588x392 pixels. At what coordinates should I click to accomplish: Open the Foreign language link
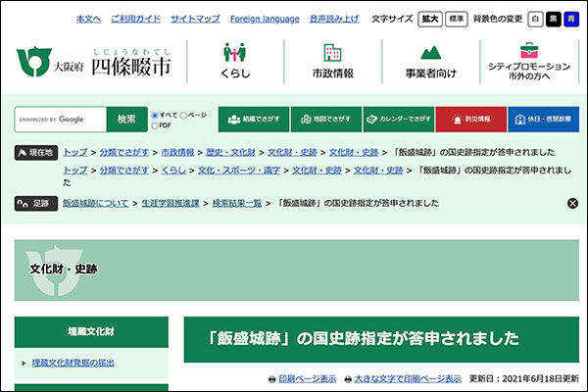point(265,19)
